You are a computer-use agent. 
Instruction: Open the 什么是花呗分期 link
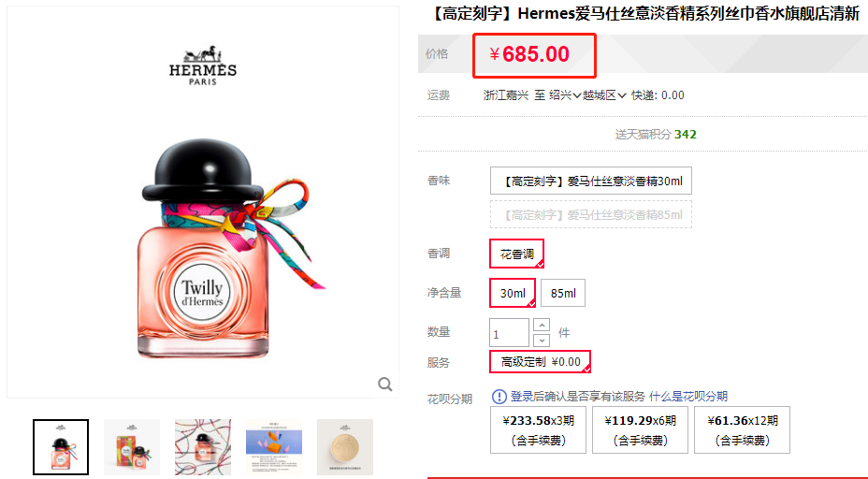pyautogui.click(x=688, y=397)
